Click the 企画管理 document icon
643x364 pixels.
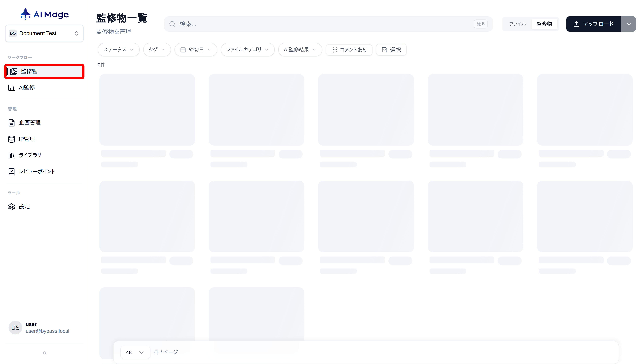coord(12,123)
